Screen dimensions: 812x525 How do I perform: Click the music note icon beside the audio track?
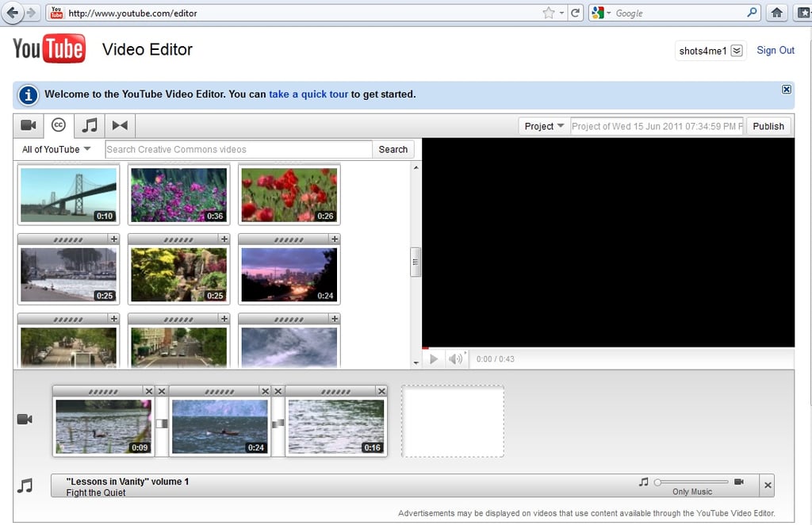25,485
